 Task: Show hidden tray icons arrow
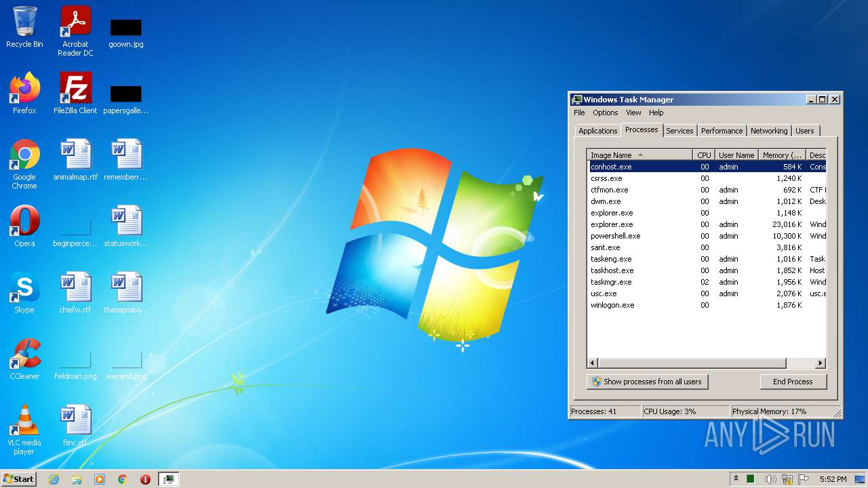(x=736, y=479)
